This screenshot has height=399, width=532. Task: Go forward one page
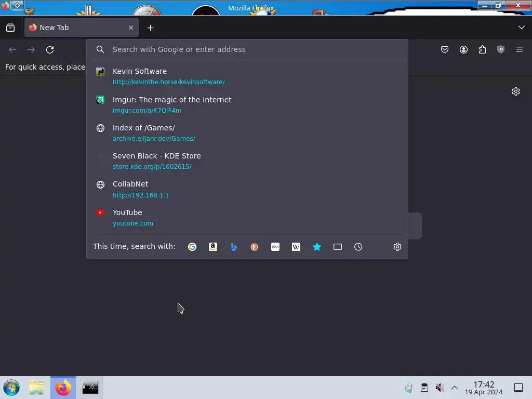(31, 49)
